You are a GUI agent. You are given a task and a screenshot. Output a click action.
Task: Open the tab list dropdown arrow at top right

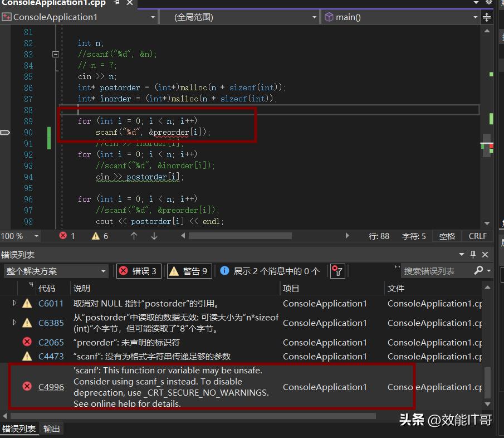[x=476, y=2]
